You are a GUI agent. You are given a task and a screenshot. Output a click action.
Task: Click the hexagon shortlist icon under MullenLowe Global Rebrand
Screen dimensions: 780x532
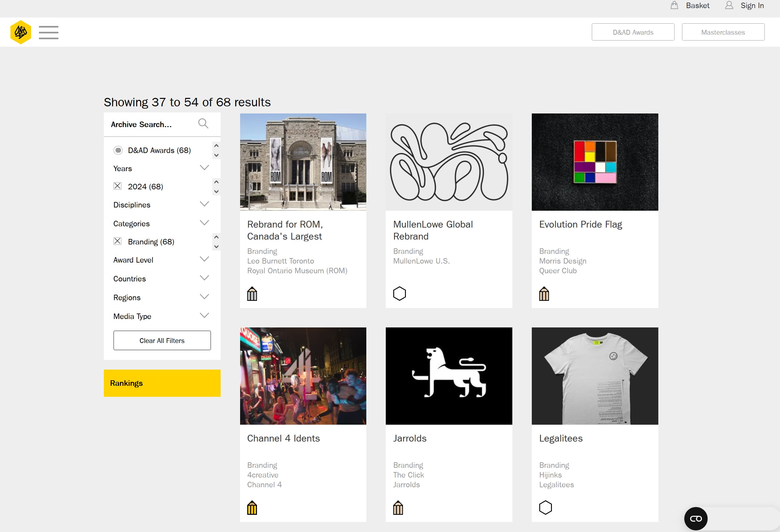tap(399, 293)
